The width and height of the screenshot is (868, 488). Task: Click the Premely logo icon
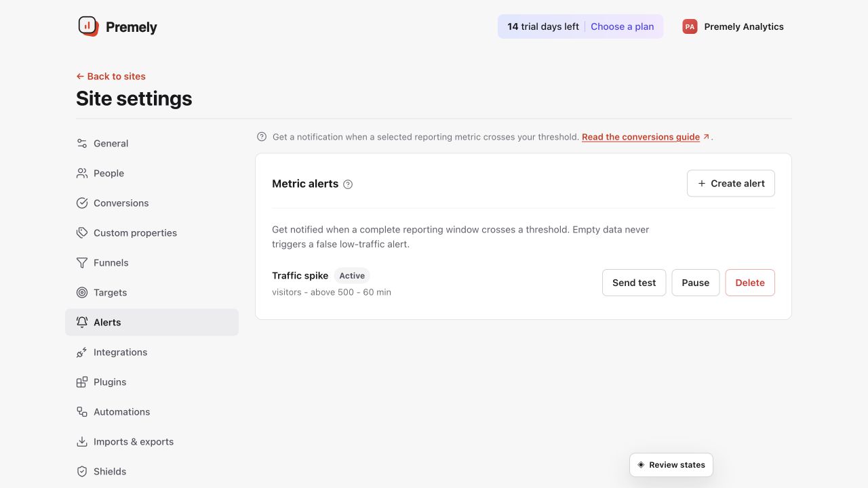88,26
